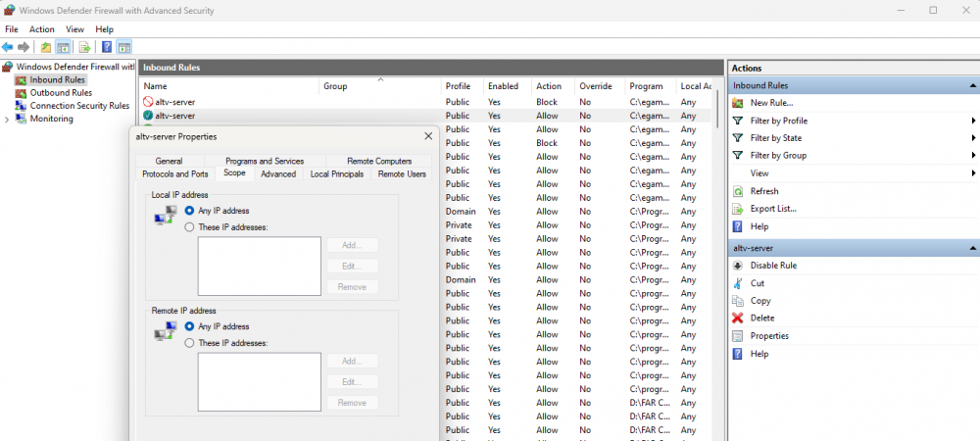980x441 pixels.
Task: Click the New Rule icon in Actions
Action: click(738, 103)
